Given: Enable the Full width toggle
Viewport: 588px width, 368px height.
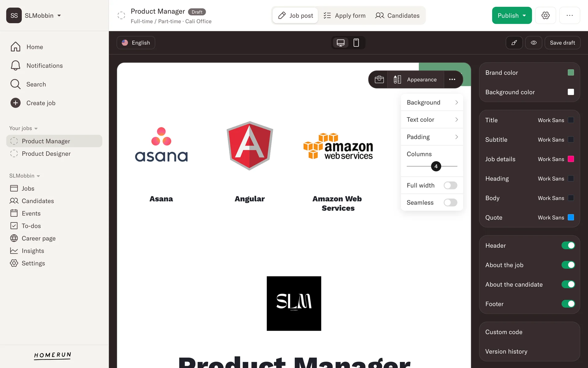Looking at the screenshot, I should (x=450, y=185).
